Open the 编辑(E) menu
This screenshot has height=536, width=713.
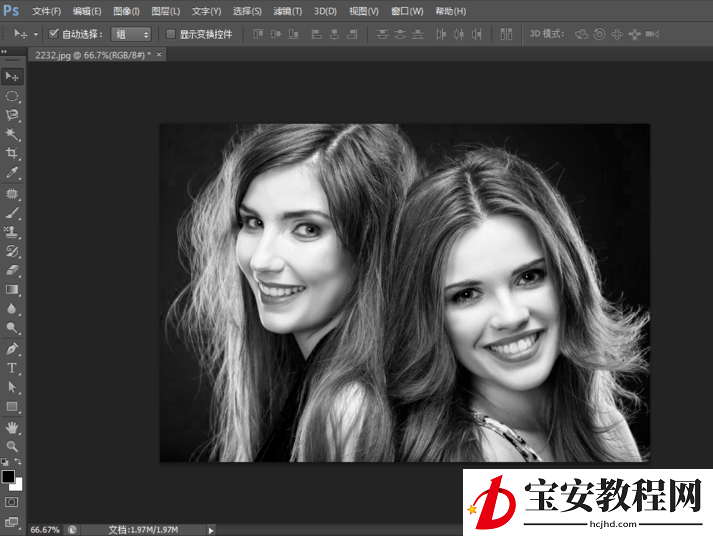(x=87, y=11)
